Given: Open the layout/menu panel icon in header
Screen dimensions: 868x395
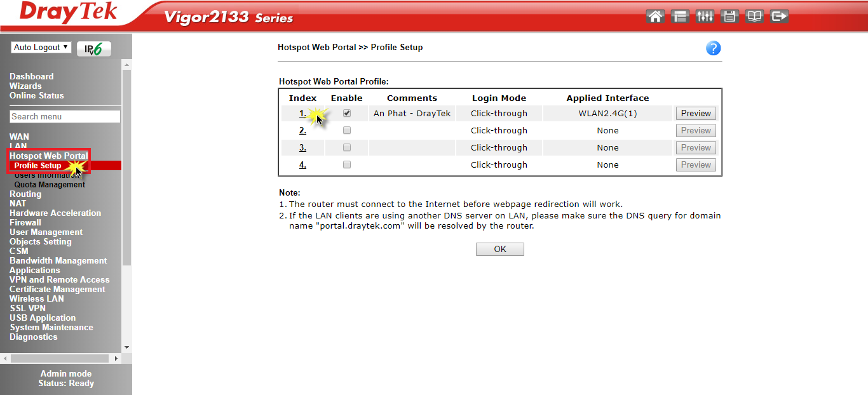Looking at the screenshot, I should [680, 17].
